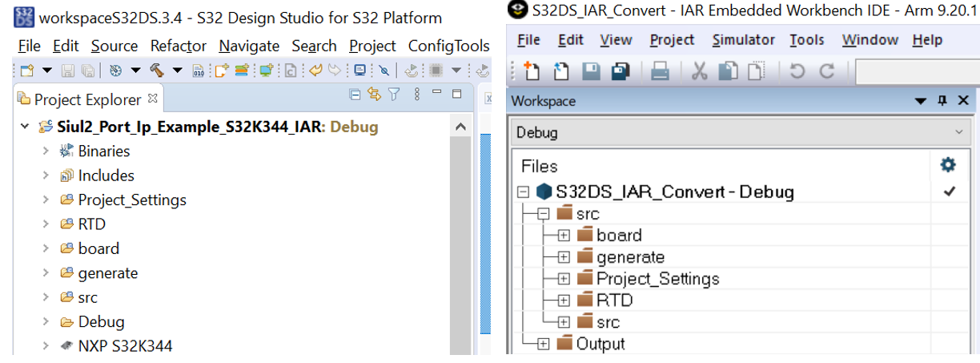
Task: Open the Simulator menu in IAR
Action: 743,40
